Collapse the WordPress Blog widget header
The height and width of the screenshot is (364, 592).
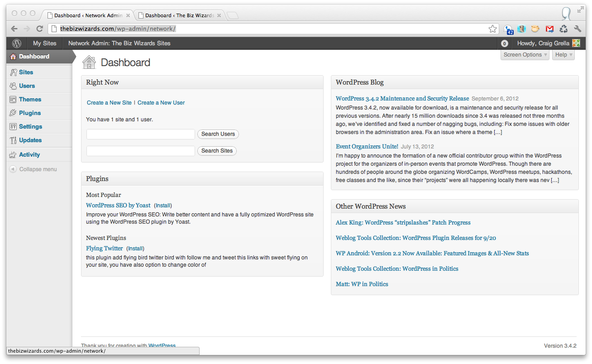point(455,82)
